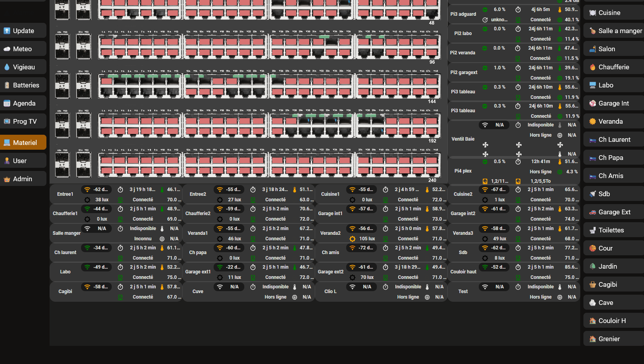Click the stopwatch icon in the Cagibi card
This screenshot has height=364, width=644.
(121, 287)
